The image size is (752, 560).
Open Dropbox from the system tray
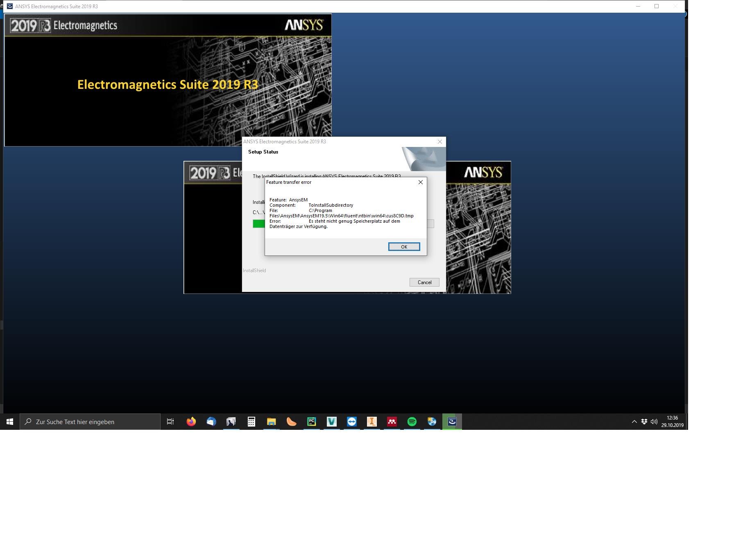pyautogui.click(x=644, y=422)
